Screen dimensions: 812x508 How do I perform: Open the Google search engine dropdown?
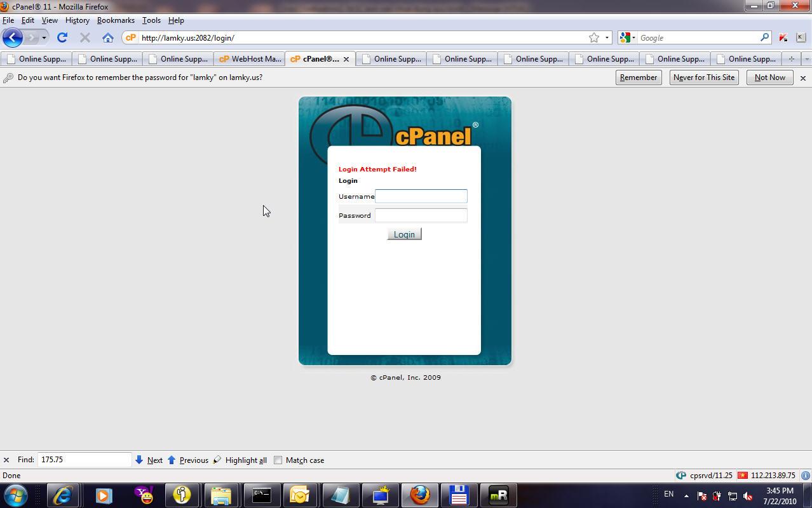click(x=626, y=37)
